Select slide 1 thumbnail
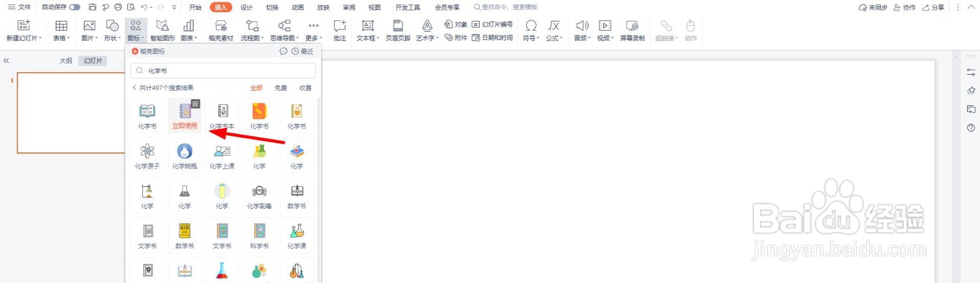This screenshot has width=980, height=283. click(71, 113)
